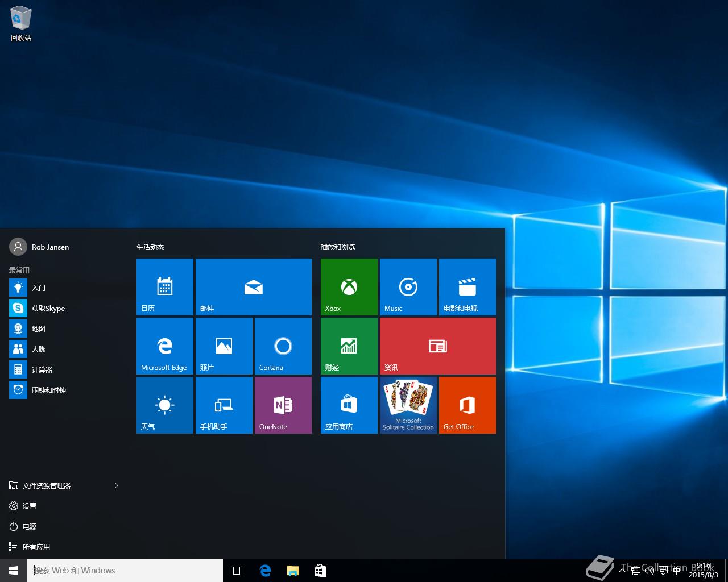This screenshot has width=728, height=582.
Task: Open the 电影和电视 tile
Action: pos(468,287)
